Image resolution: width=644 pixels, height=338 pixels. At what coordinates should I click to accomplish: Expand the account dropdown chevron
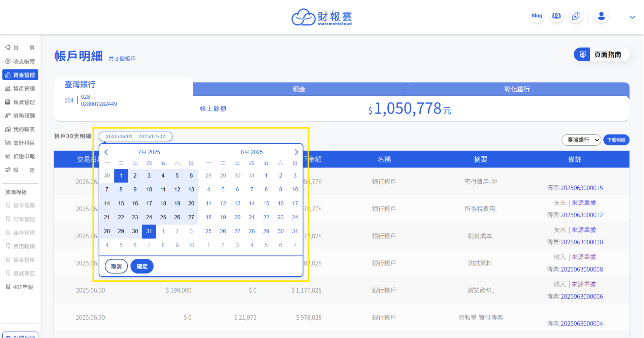click(632, 17)
